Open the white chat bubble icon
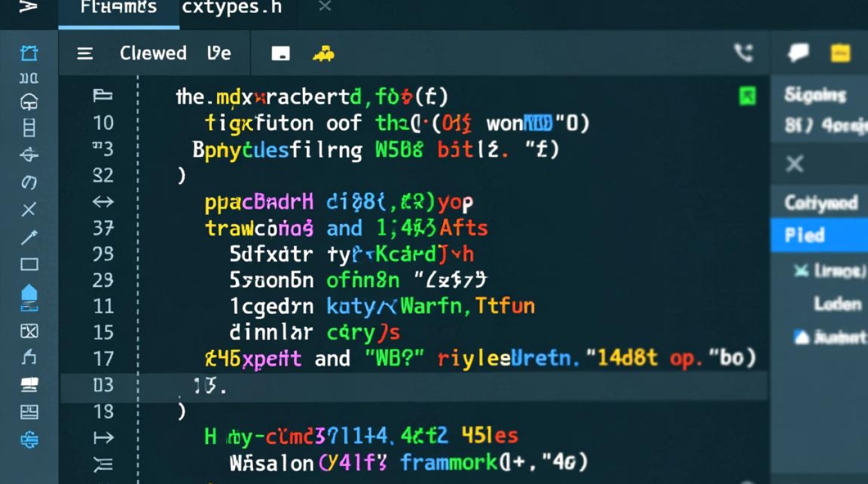The image size is (868, 484). 798,53
